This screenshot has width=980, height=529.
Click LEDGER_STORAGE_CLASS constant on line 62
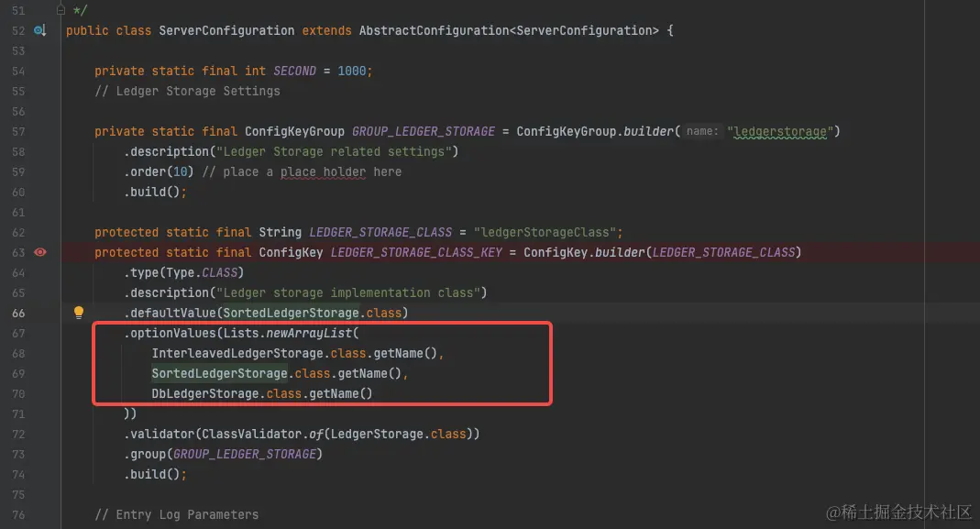(380, 232)
